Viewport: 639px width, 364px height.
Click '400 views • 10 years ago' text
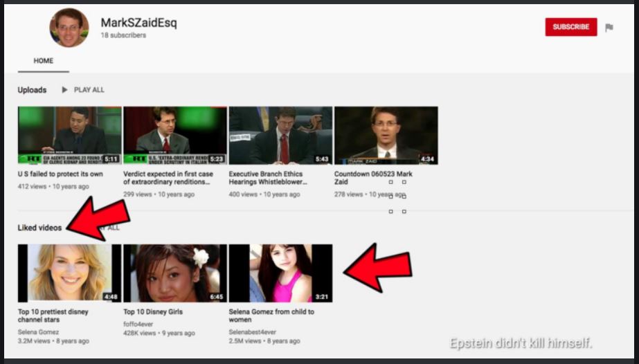[x=264, y=194]
